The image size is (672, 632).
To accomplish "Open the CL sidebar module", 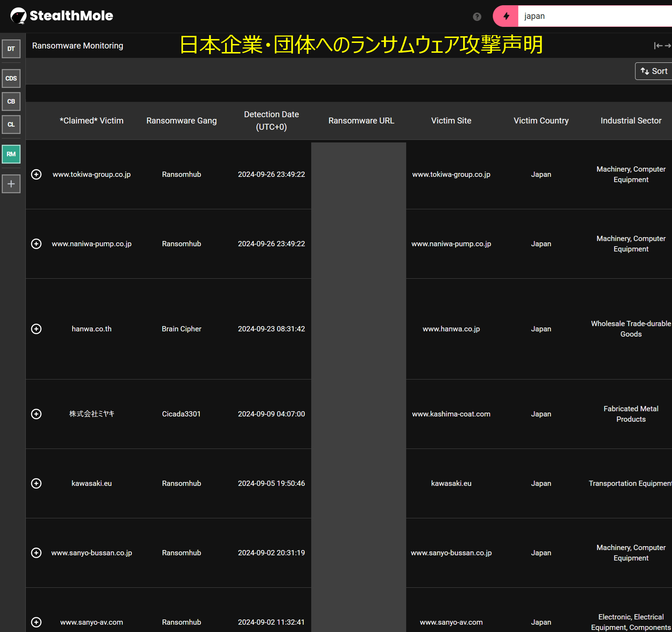I will 11,125.
